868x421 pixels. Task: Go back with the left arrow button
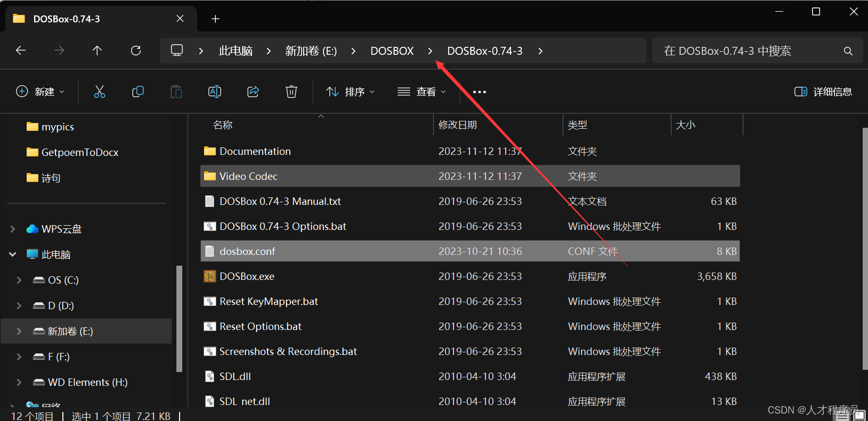pyautogui.click(x=21, y=51)
